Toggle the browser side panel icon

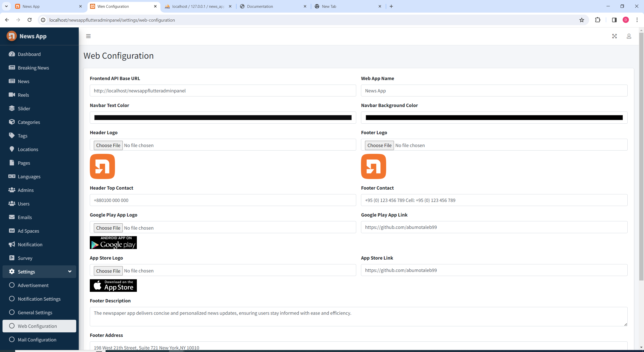click(614, 20)
